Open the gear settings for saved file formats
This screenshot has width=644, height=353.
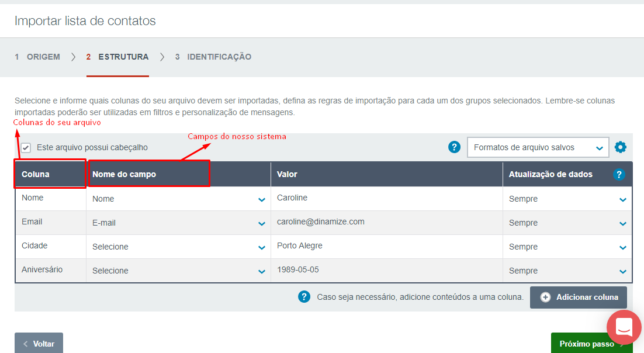tap(620, 147)
